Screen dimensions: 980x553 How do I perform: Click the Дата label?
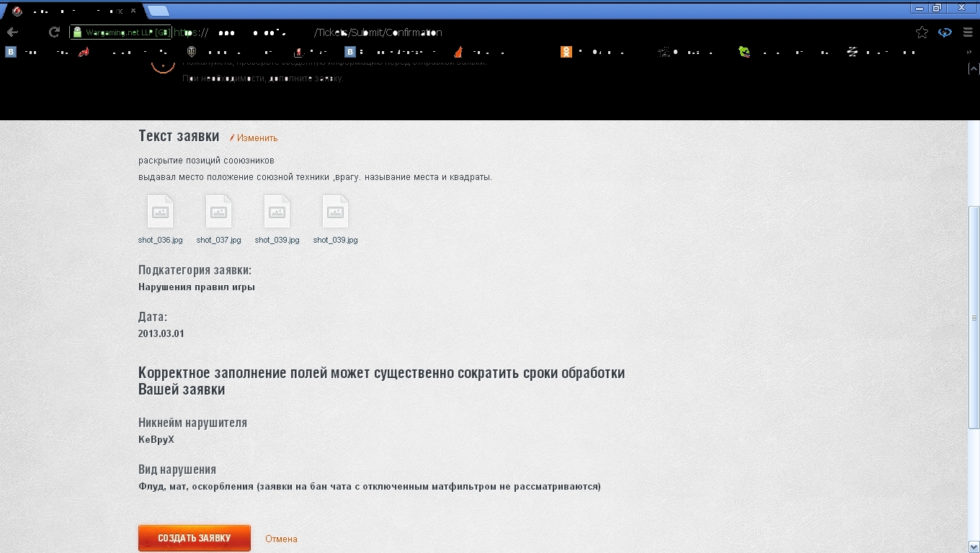[153, 317]
